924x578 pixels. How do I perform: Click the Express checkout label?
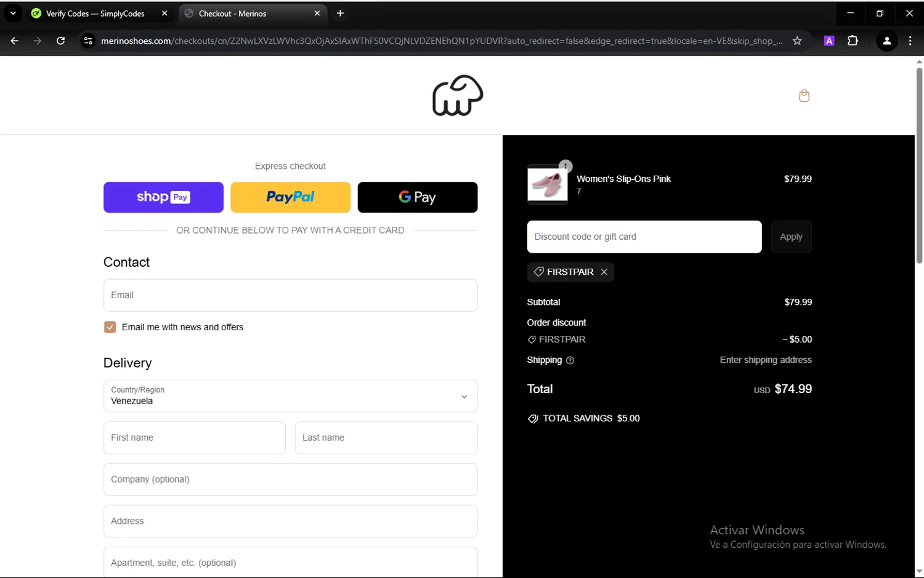(290, 166)
